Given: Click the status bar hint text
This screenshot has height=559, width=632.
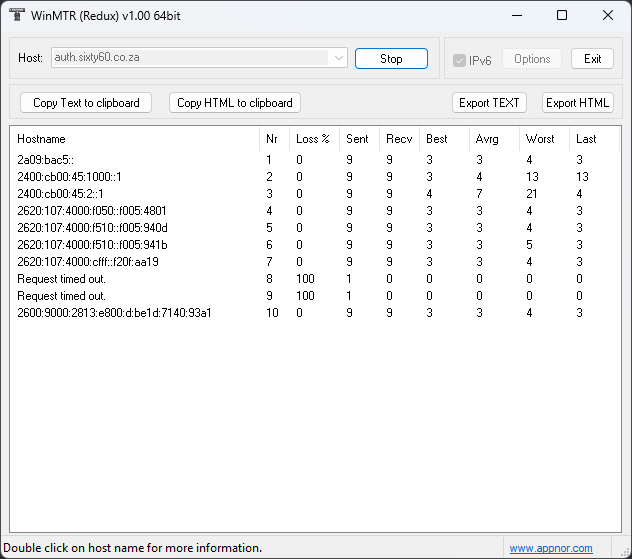Looking at the screenshot, I should pyautogui.click(x=133, y=548).
